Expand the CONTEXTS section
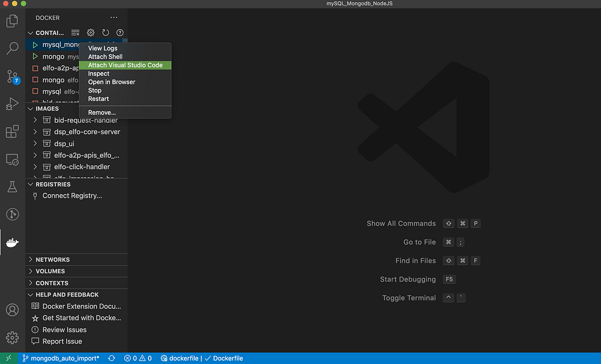601x364 pixels. [30, 283]
